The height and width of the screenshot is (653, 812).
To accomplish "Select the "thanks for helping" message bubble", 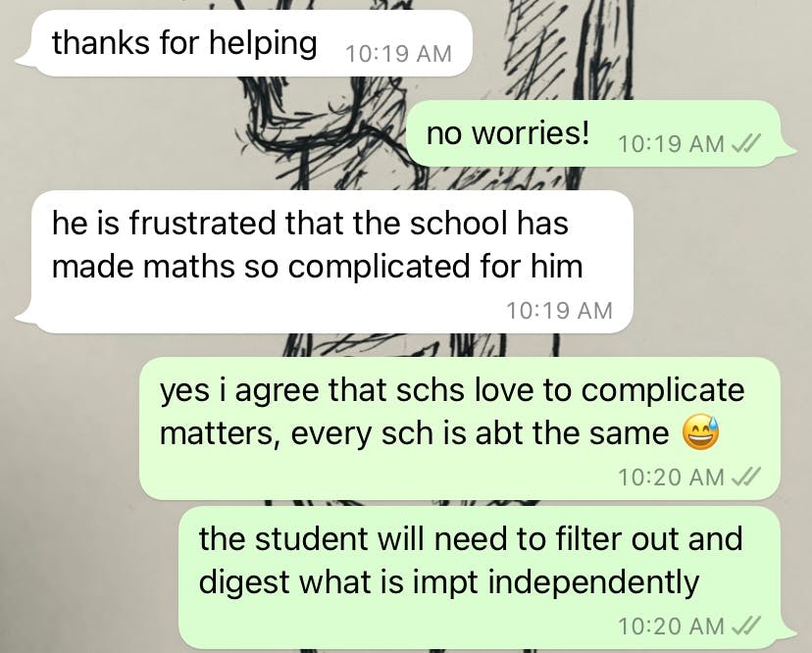I will tap(243, 43).
